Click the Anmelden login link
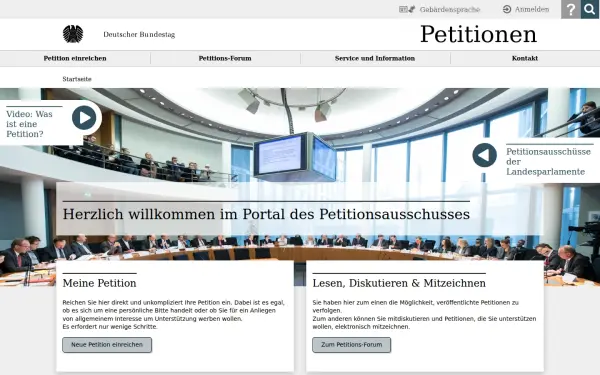 coord(532,9)
